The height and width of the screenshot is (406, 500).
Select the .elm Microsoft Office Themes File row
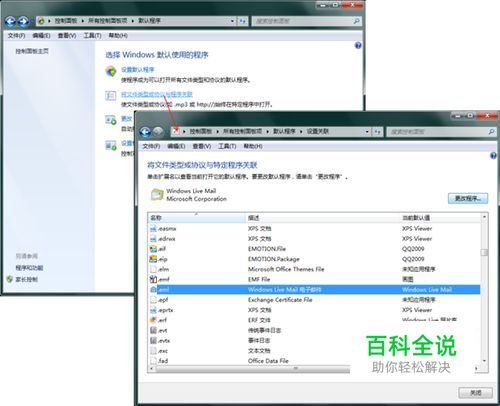[314, 269]
